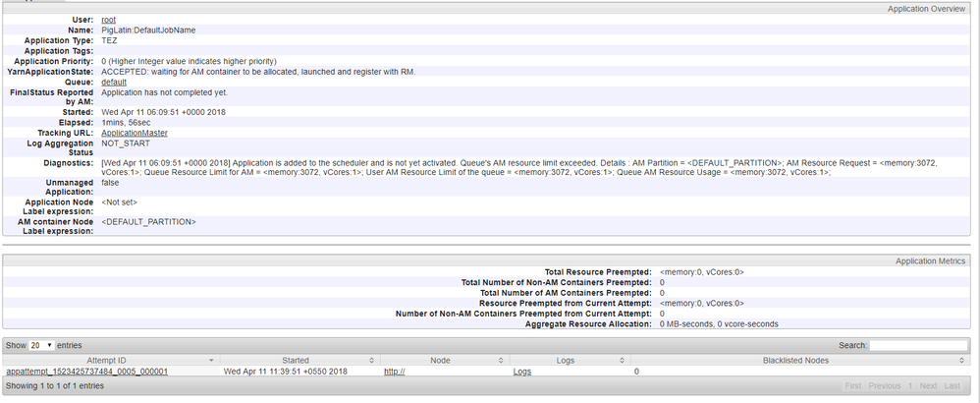The image size is (980, 403).
Task: Select Aggregate Resource Allocation value
Action: 719,324
